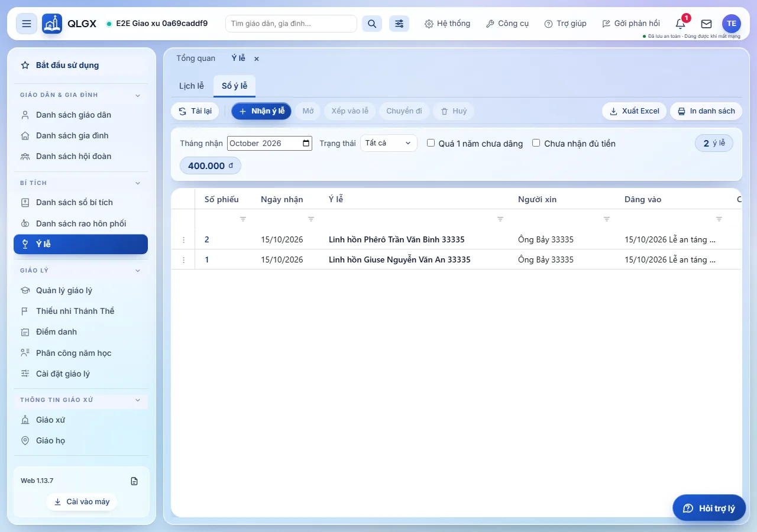Click the QLGX church logo icon
757x532 pixels.
click(x=52, y=24)
